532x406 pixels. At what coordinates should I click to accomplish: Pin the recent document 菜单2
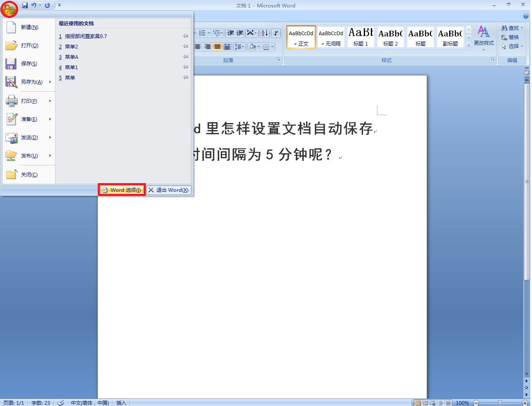[x=186, y=46]
